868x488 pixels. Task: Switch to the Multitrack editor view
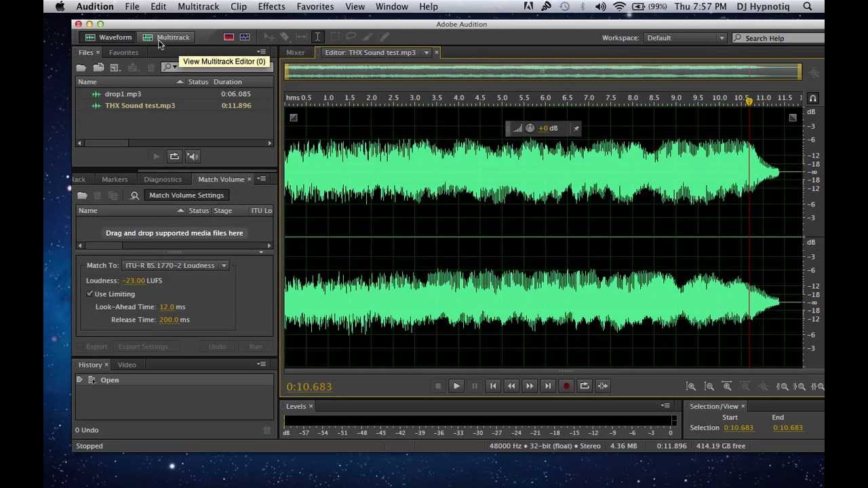coord(167,37)
